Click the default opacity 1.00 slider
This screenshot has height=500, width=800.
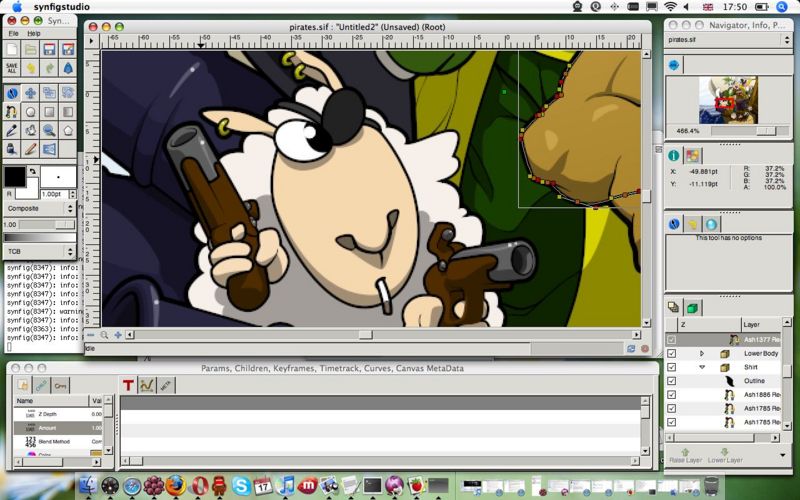[48, 224]
